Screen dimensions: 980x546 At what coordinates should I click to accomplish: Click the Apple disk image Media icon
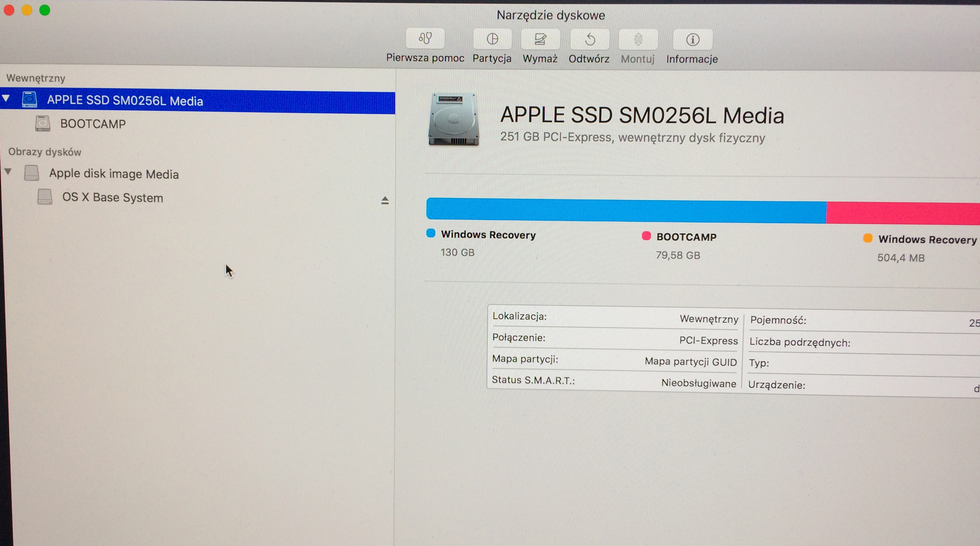(x=31, y=173)
